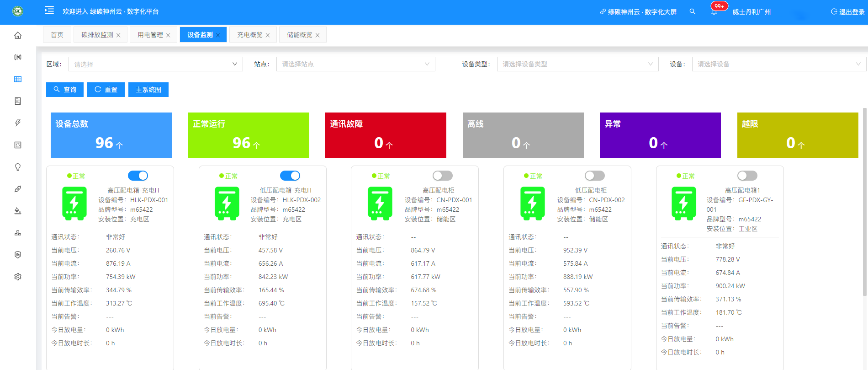Open the home icon in the sidebar
This screenshot has width=868, height=370.
point(18,35)
